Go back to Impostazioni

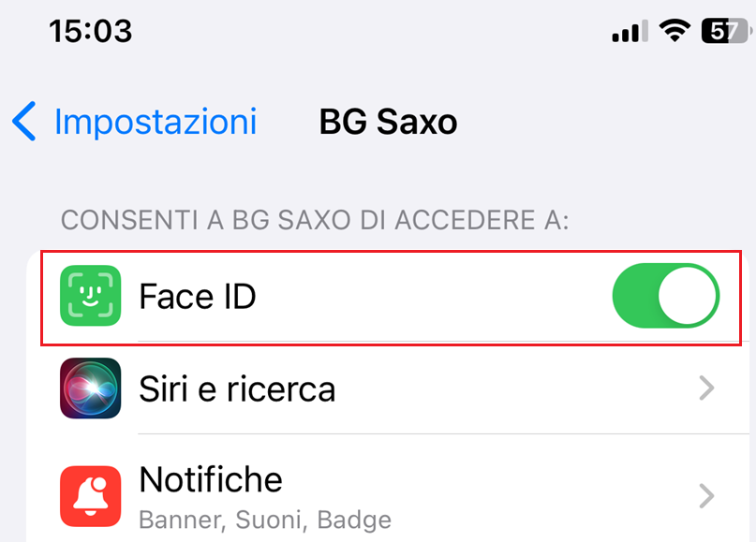155,122
